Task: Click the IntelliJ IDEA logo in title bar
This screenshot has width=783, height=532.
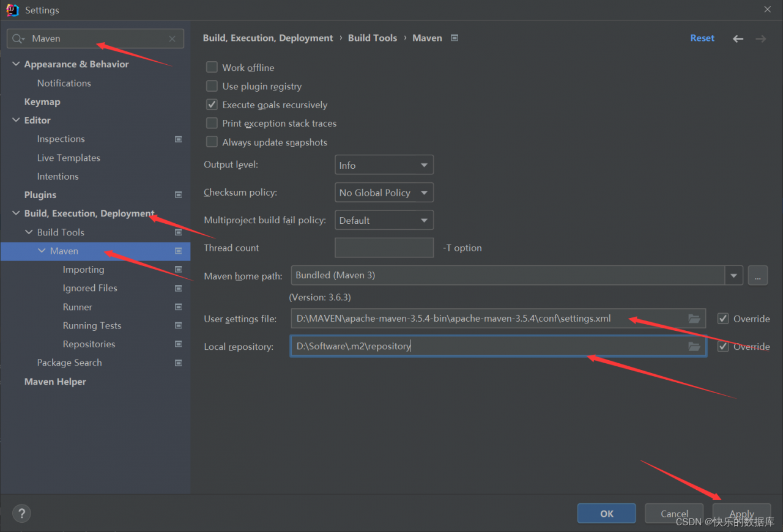Action: point(12,10)
